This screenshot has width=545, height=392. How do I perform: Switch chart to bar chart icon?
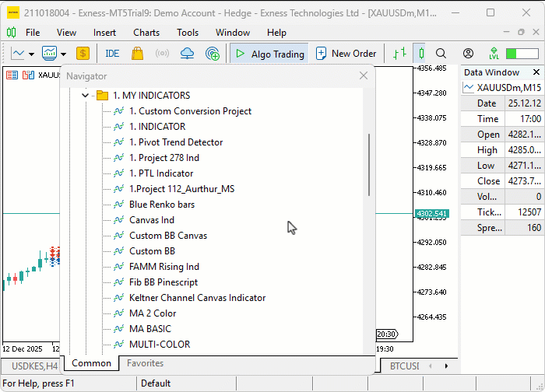click(x=399, y=54)
